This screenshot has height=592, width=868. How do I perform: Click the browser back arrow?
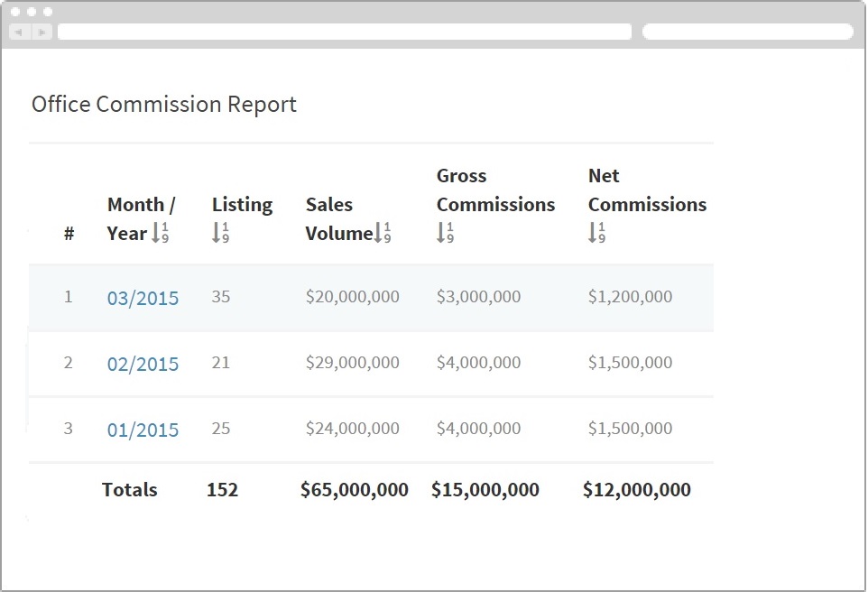18,31
